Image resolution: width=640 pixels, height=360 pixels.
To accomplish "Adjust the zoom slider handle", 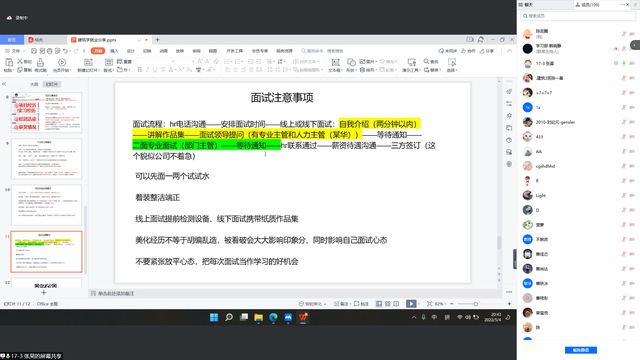I will click(476, 304).
